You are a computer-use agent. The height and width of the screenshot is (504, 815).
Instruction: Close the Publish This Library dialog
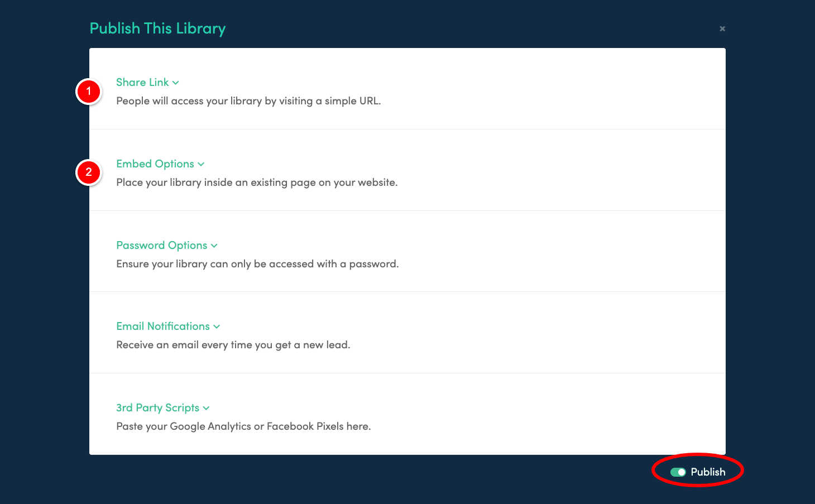pyautogui.click(x=722, y=28)
